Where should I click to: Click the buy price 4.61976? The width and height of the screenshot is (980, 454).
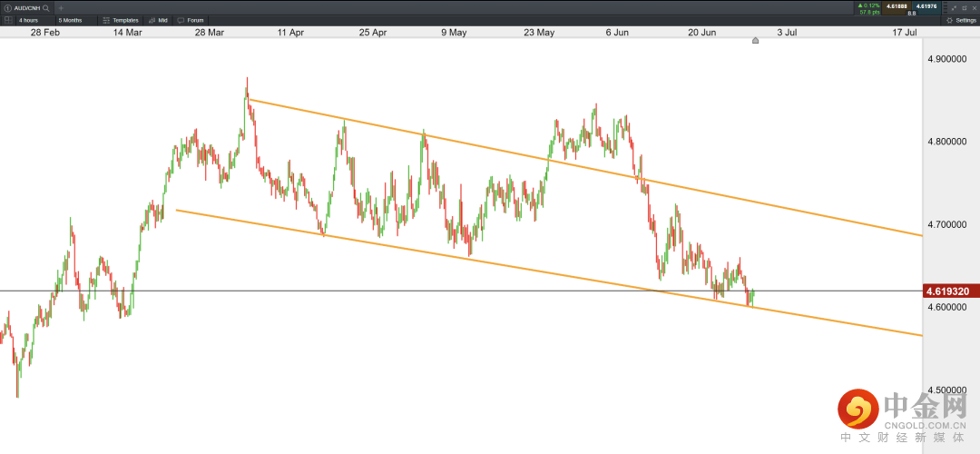tap(926, 8)
